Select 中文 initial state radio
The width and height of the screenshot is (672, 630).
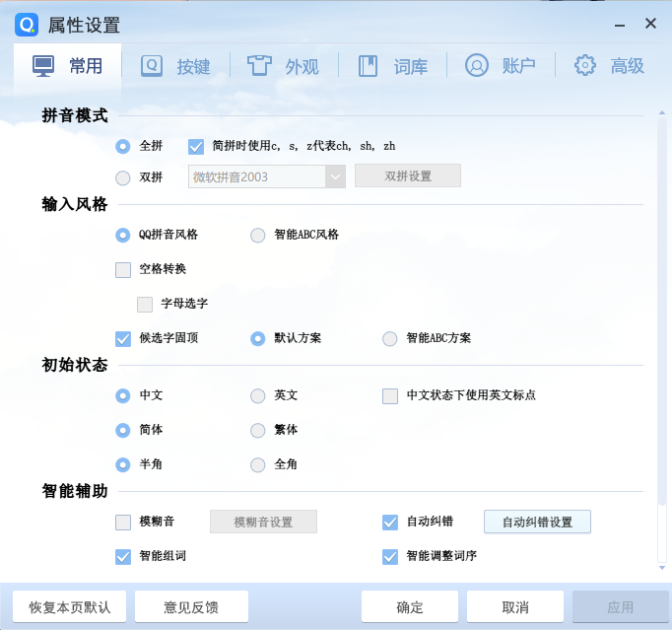tap(123, 395)
